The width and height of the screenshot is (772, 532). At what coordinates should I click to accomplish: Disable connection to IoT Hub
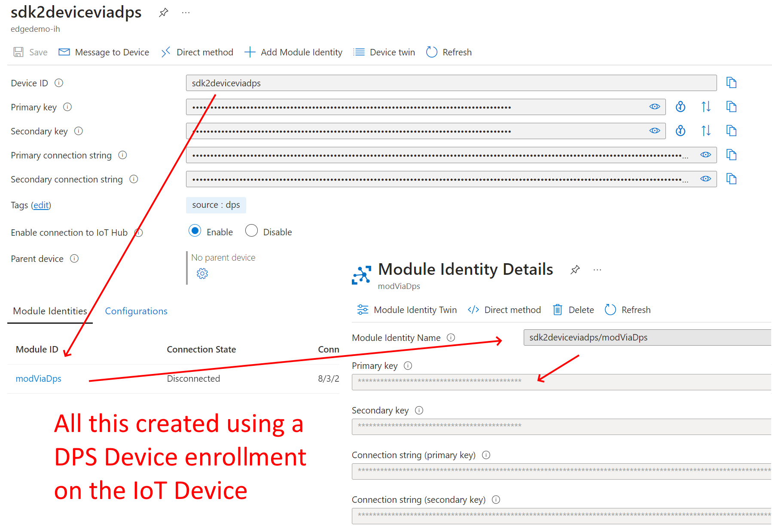click(x=251, y=231)
